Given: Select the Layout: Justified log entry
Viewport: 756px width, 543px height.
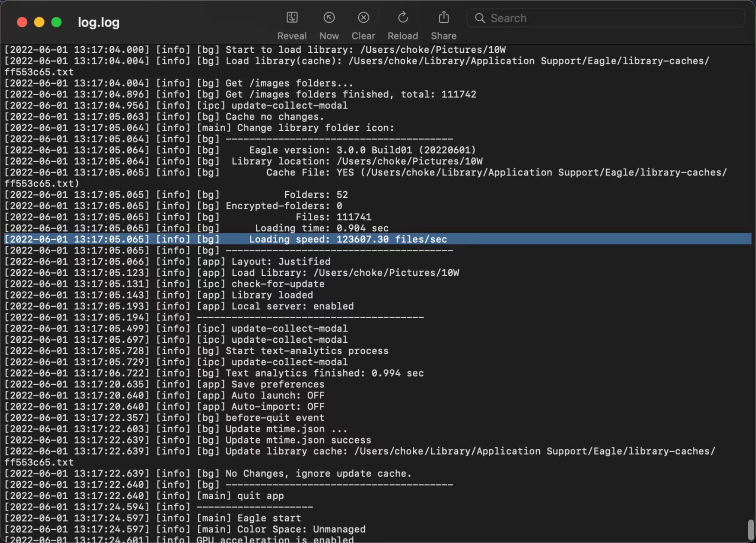Looking at the screenshot, I should pos(168,262).
